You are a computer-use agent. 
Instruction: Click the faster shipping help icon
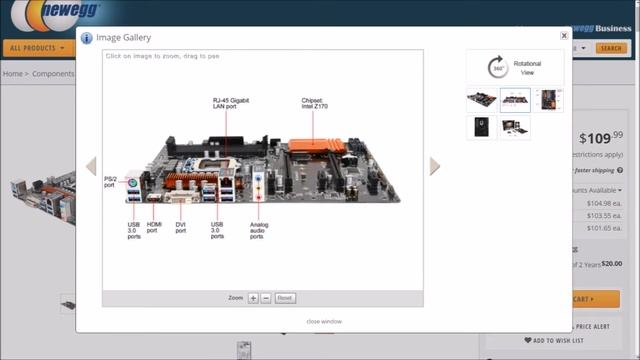tap(620, 170)
